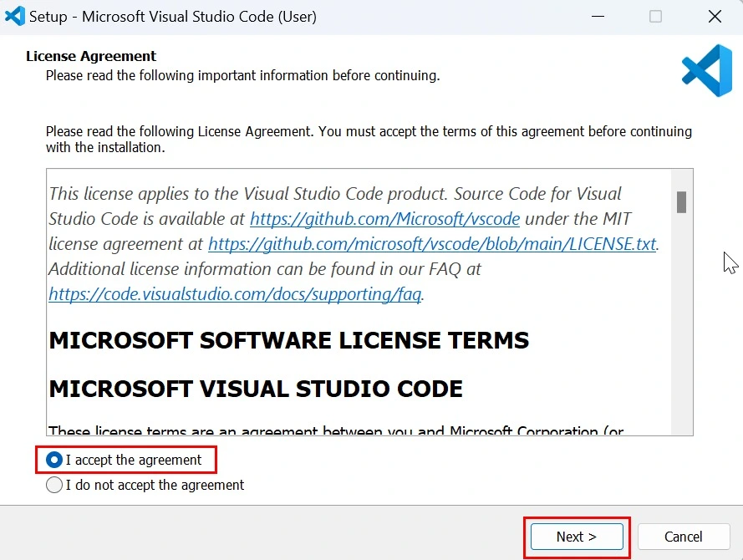This screenshot has width=743, height=560.
Task: Click the MICROSOFT SOFTWARE LICENSE TERMS heading
Action: click(288, 340)
